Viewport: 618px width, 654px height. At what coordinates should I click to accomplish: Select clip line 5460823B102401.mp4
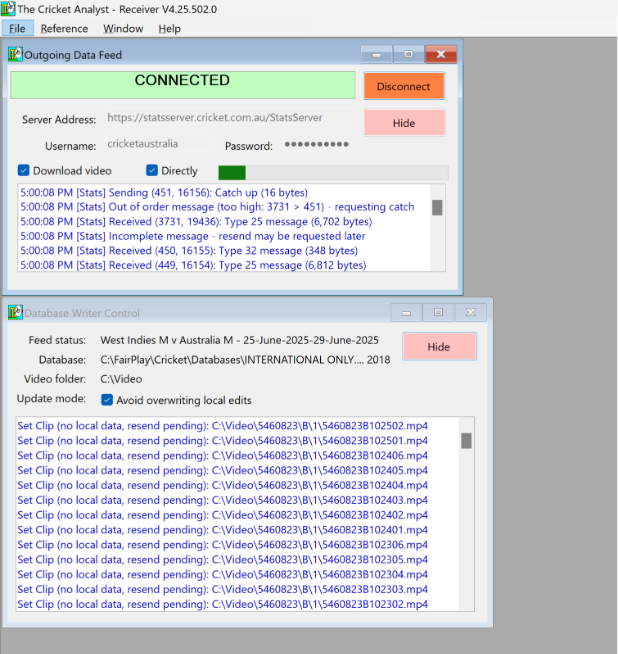(x=222, y=530)
